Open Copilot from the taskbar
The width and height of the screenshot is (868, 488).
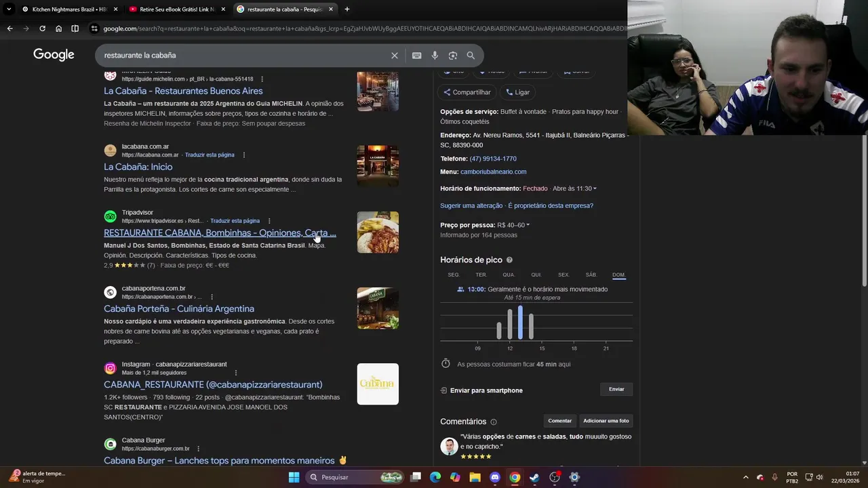455,477
